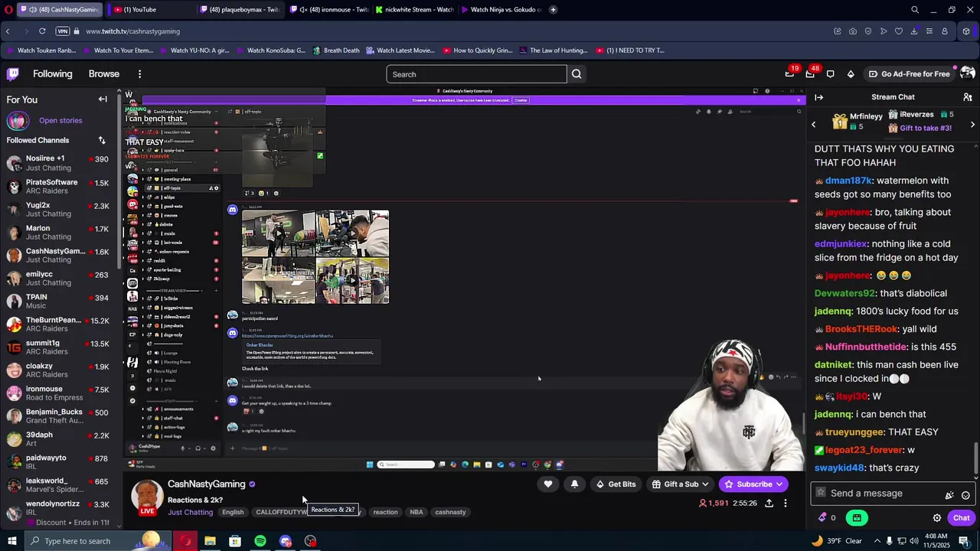Open the Following page
This screenshot has height=551, width=980.
point(52,74)
